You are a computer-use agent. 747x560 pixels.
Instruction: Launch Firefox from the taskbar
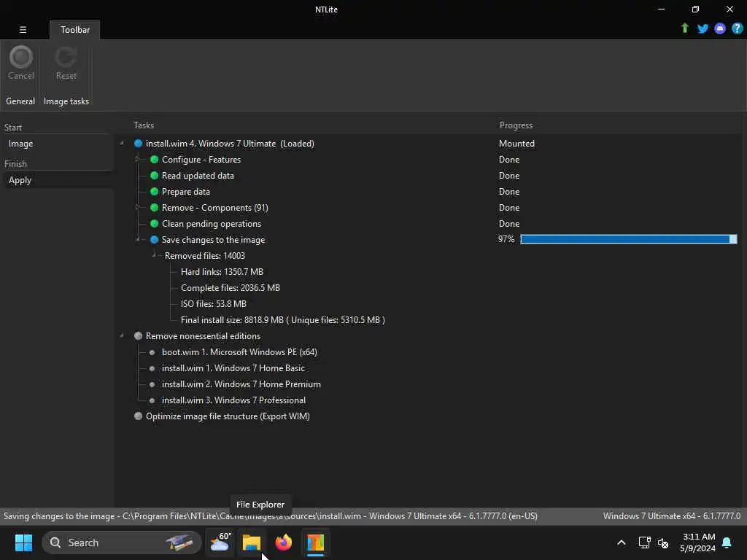pyautogui.click(x=284, y=542)
